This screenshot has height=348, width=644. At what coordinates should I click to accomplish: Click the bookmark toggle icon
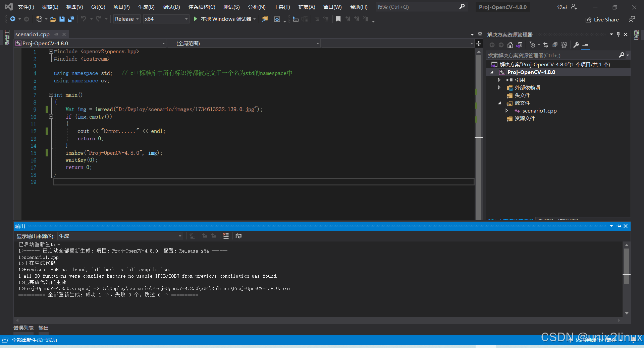[338, 19]
